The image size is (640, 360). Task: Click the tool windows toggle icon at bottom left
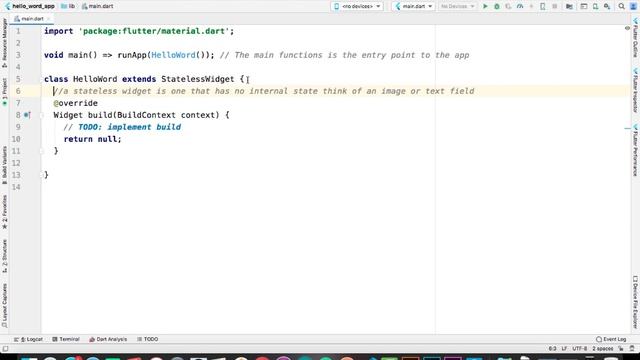tap(5, 349)
